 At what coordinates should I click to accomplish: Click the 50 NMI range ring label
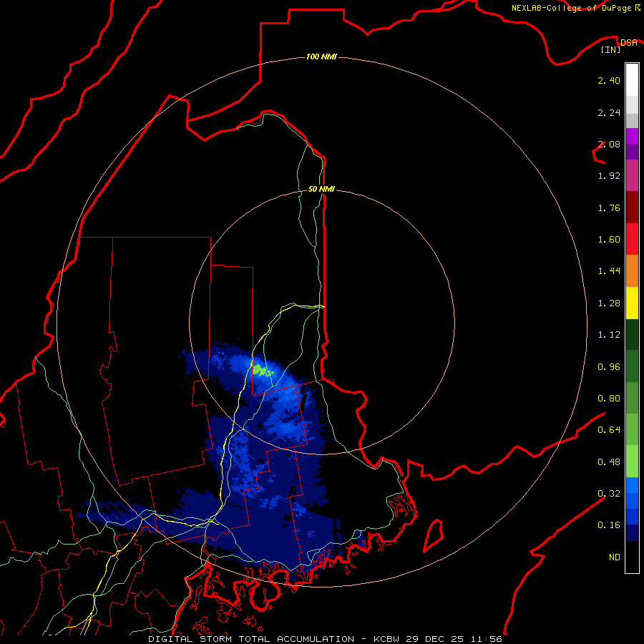click(321, 189)
